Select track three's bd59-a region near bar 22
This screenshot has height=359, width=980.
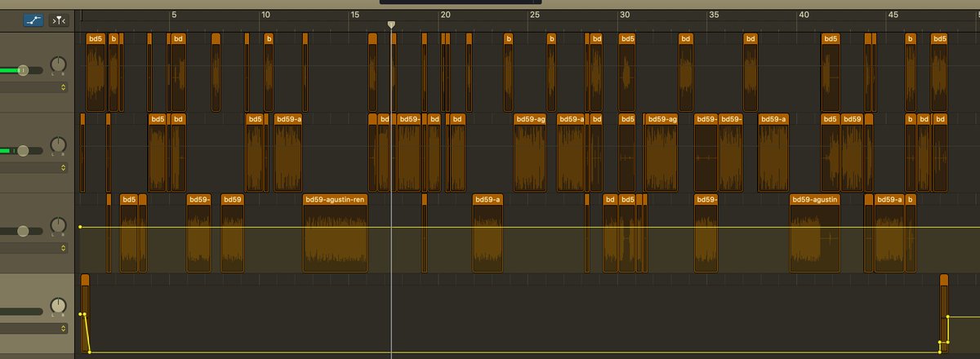click(488, 233)
